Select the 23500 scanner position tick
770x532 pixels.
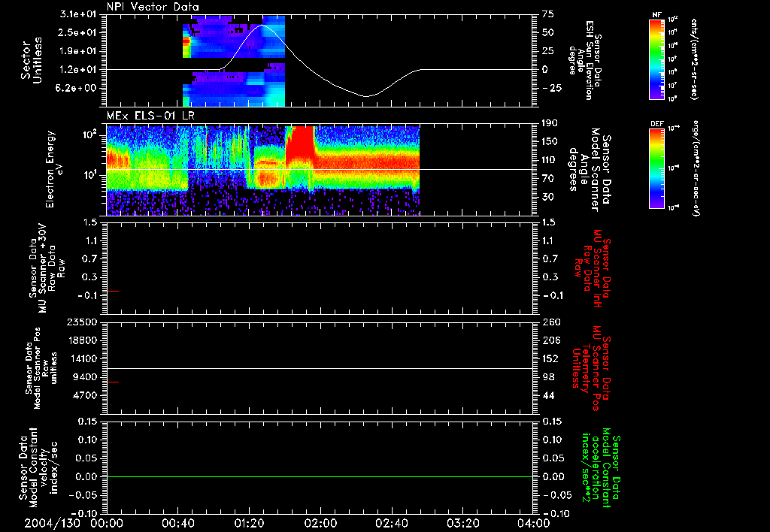point(81,322)
